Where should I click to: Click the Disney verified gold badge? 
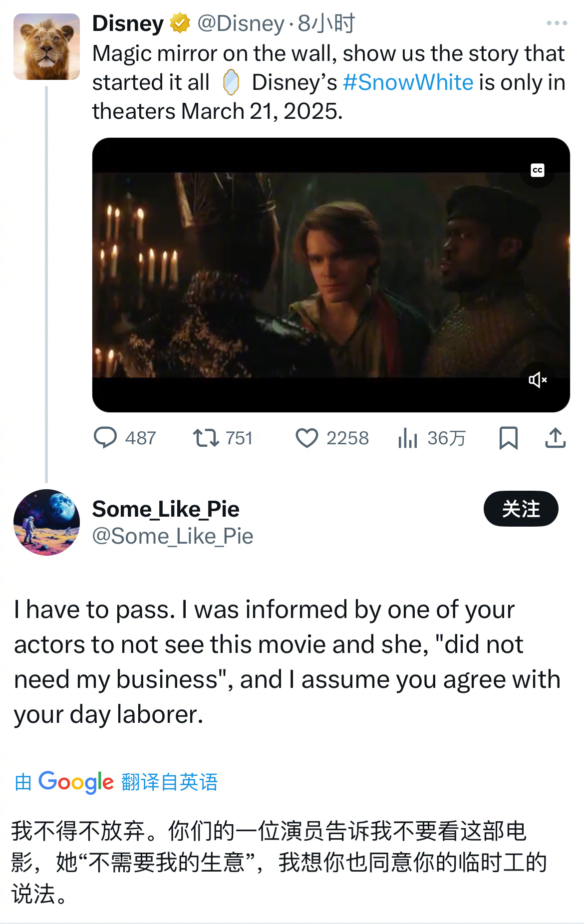(180, 23)
